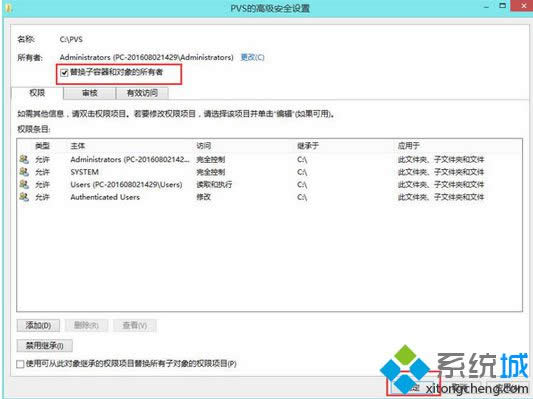The image size is (533, 399).
Task: Enable the replace child object permissions checkbox
Action: pyautogui.click(x=20, y=364)
